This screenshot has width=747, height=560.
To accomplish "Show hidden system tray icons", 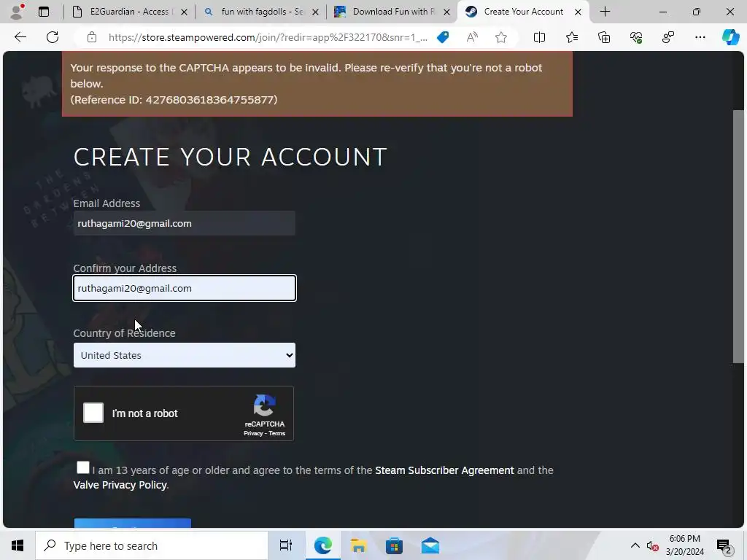I will click(x=635, y=545).
